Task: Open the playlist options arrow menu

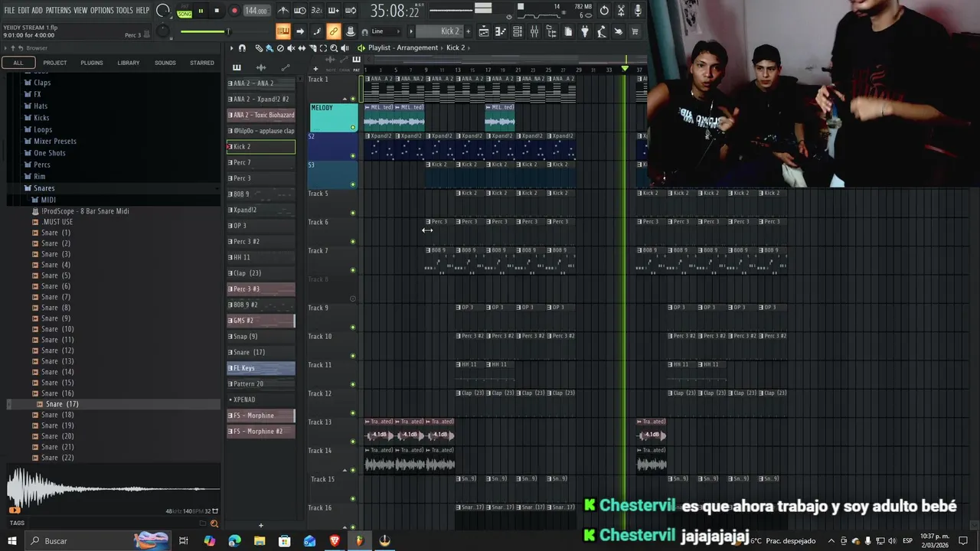Action: click(x=231, y=47)
